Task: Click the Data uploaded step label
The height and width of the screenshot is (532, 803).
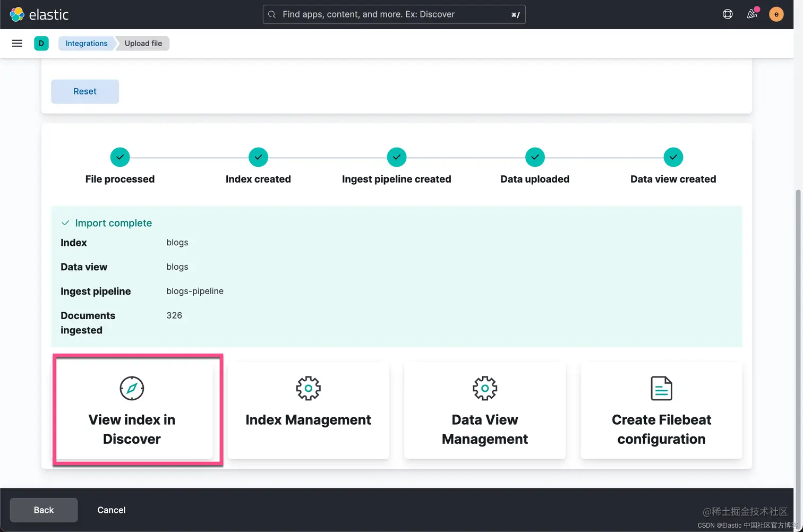Action: 535,179
